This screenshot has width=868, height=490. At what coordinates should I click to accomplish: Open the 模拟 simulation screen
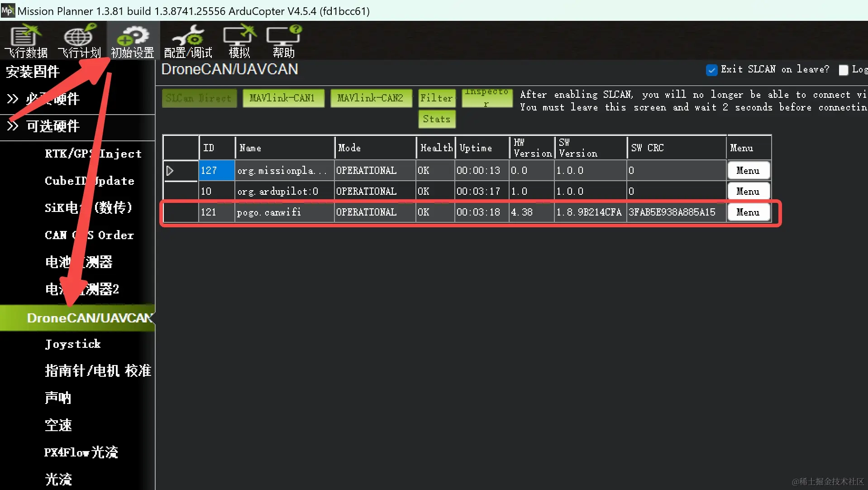click(239, 41)
